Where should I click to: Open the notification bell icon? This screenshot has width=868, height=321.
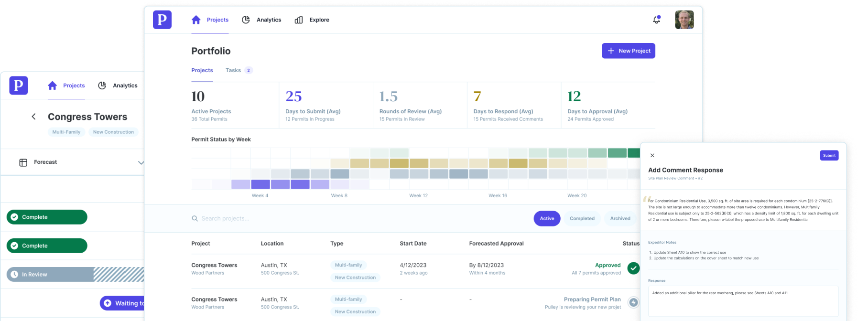tap(656, 20)
